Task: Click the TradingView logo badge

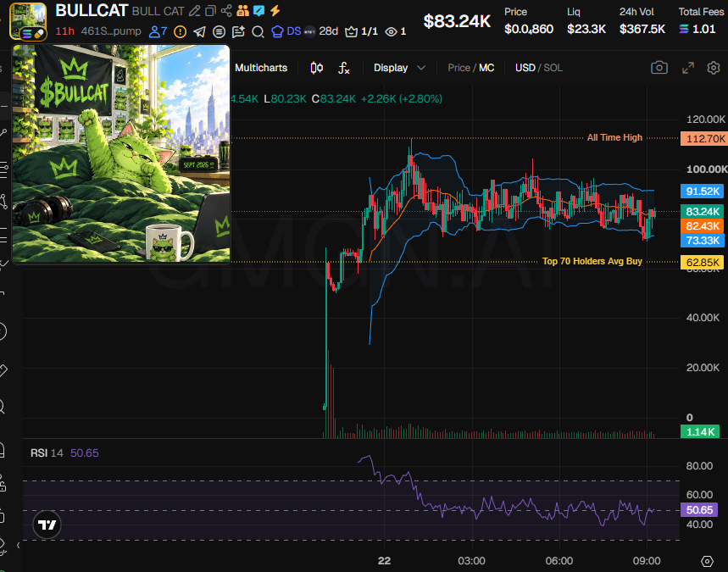Action: pyautogui.click(x=47, y=525)
